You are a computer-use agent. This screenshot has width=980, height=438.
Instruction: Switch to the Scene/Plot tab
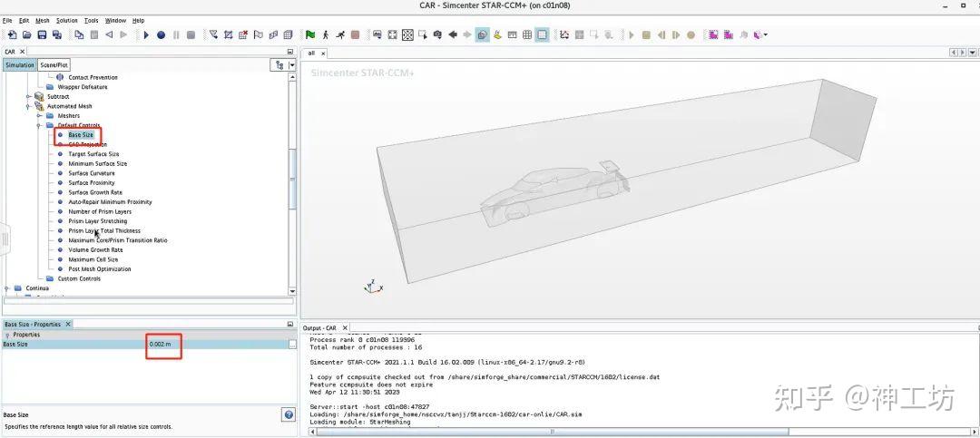pyautogui.click(x=54, y=65)
